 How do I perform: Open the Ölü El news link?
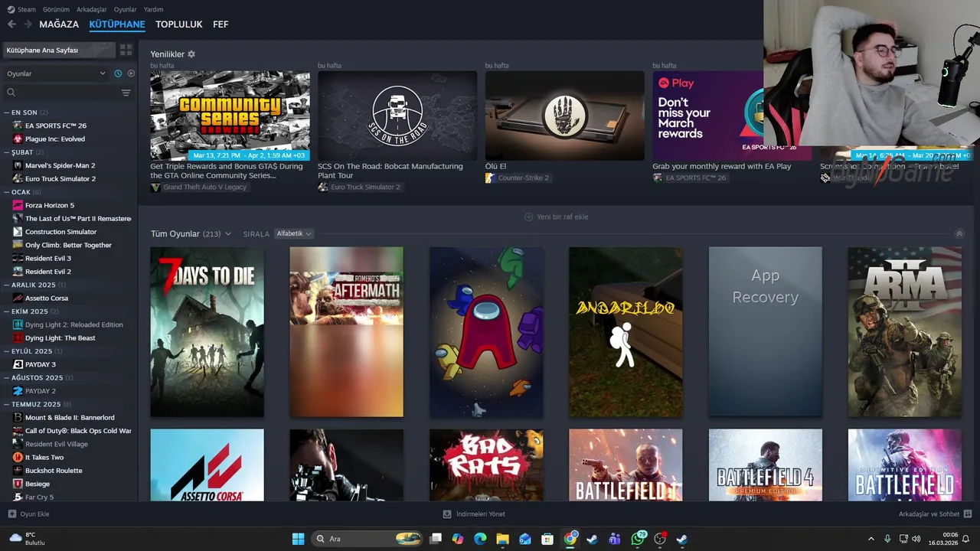pos(495,166)
